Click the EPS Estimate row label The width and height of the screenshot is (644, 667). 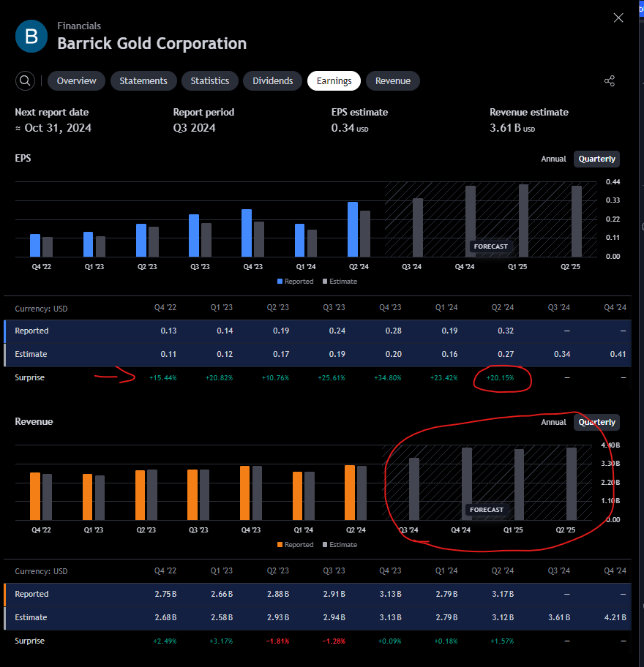point(31,354)
